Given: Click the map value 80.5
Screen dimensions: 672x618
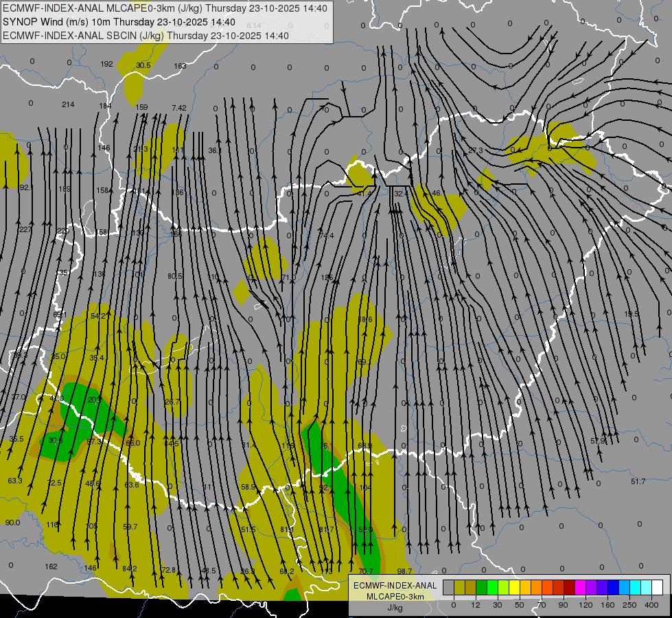Looking at the screenshot, I should pyautogui.click(x=175, y=276).
